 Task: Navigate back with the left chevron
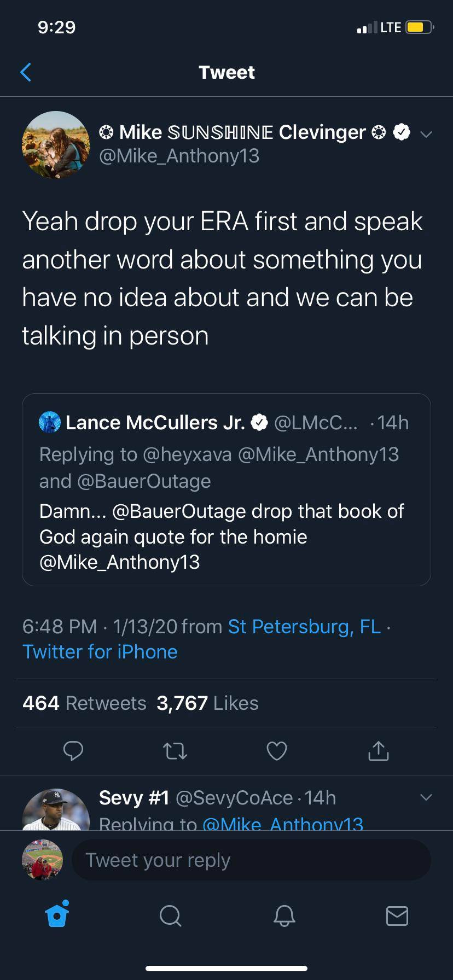point(26,72)
